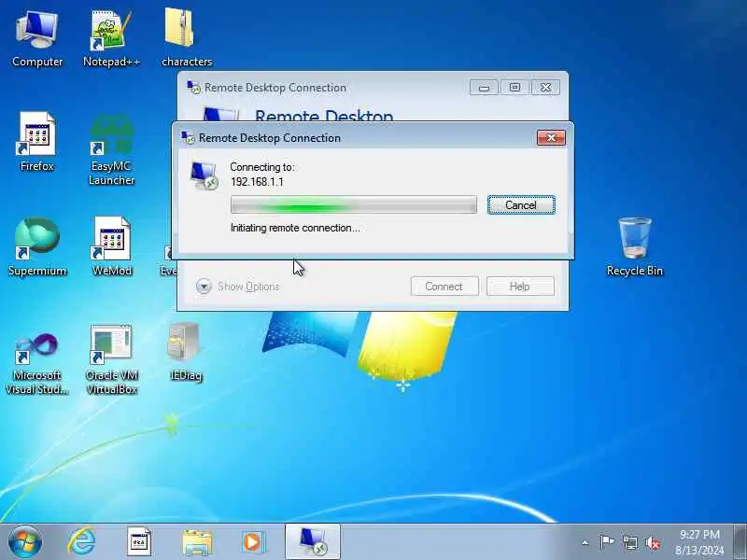Open the pinned document taskbar icon
The image size is (747, 560).
[x=139, y=542]
